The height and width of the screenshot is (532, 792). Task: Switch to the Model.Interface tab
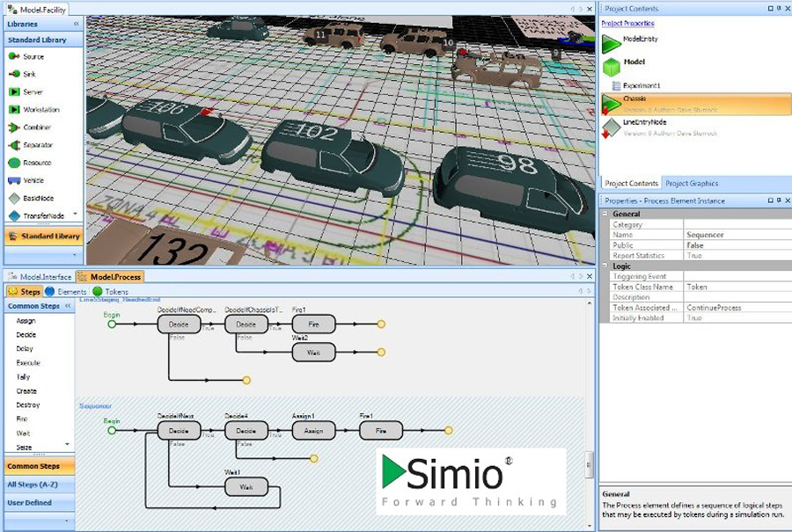pos(45,277)
